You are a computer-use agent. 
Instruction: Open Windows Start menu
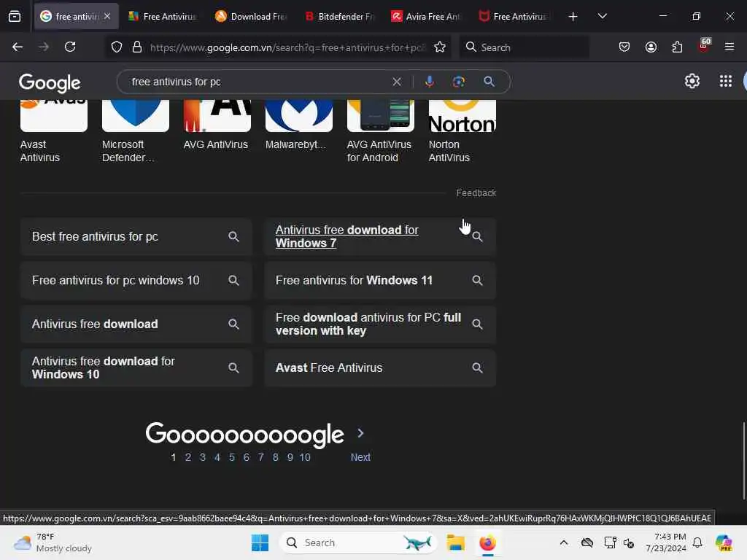point(260,542)
